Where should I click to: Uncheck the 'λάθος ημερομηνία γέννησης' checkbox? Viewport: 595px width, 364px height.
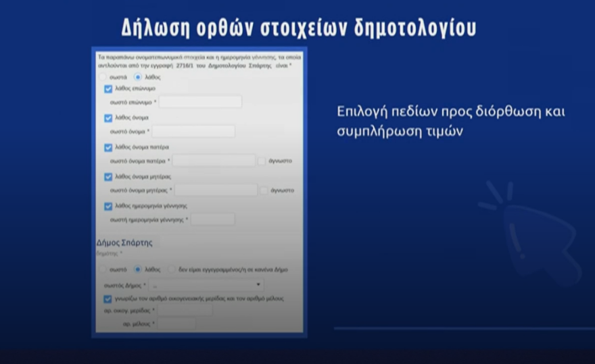(108, 206)
